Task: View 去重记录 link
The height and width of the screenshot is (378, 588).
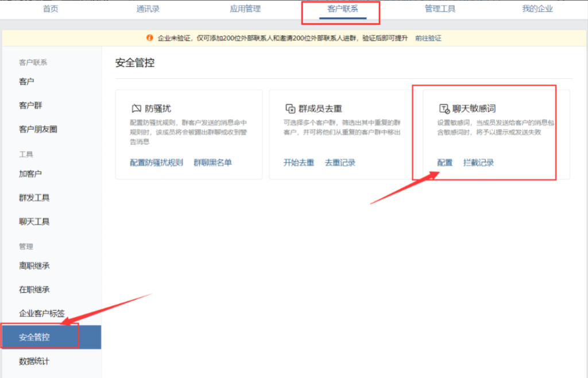Action: 340,163
